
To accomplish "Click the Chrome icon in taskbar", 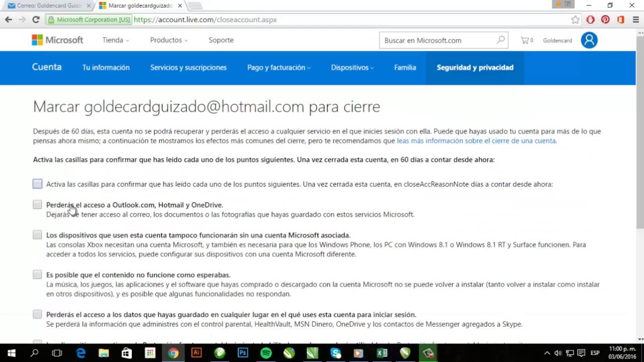I will [x=173, y=353].
